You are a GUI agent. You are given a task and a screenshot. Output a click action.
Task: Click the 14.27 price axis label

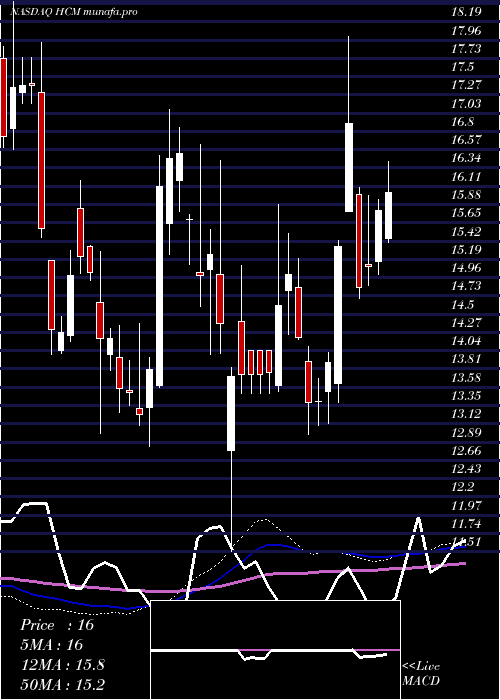467,323
